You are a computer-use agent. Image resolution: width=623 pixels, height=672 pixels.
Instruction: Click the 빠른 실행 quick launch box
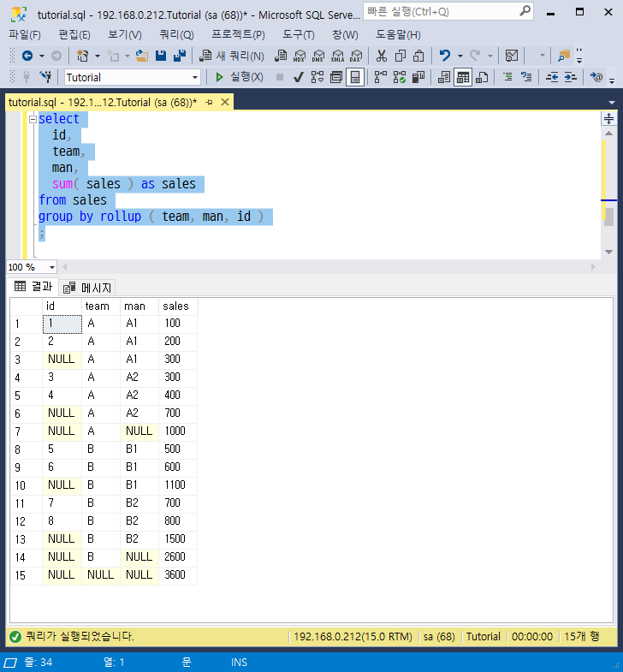click(x=448, y=12)
